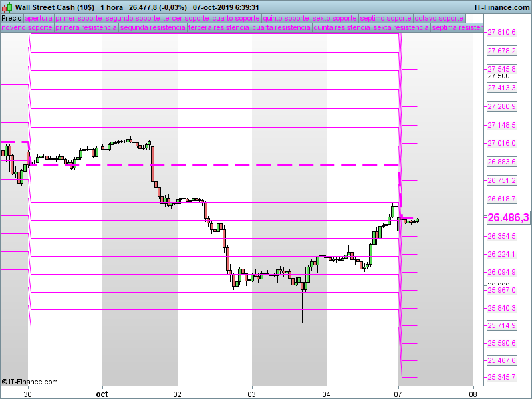Click the '08' date on the time axis
The height and width of the screenshot is (399, 532).
pos(473,394)
